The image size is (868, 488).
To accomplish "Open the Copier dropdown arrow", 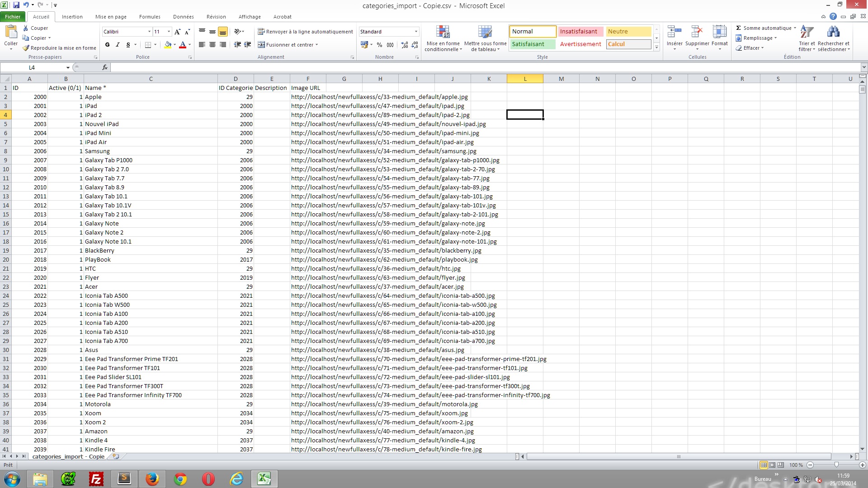I will (49, 38).
